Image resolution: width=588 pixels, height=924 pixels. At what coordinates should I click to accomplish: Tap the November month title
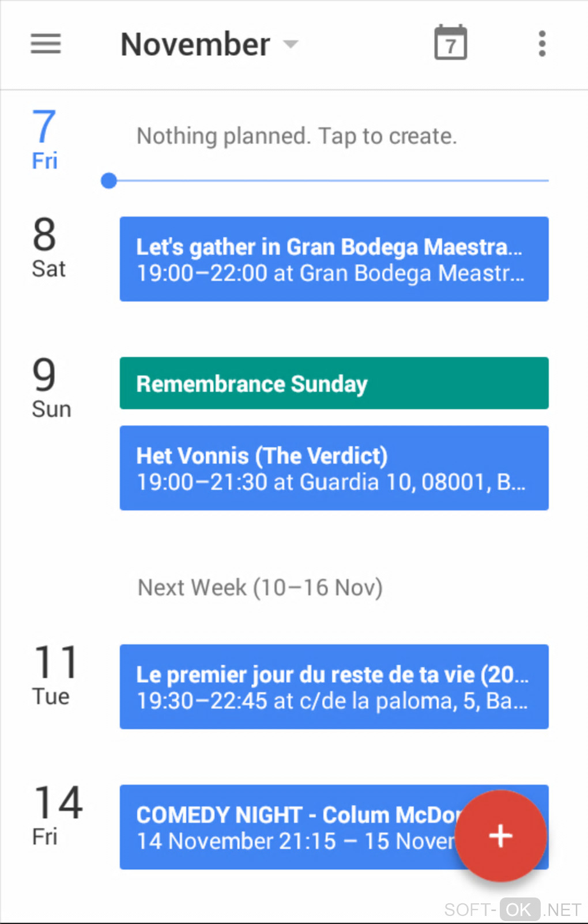[x=195, y=44]
